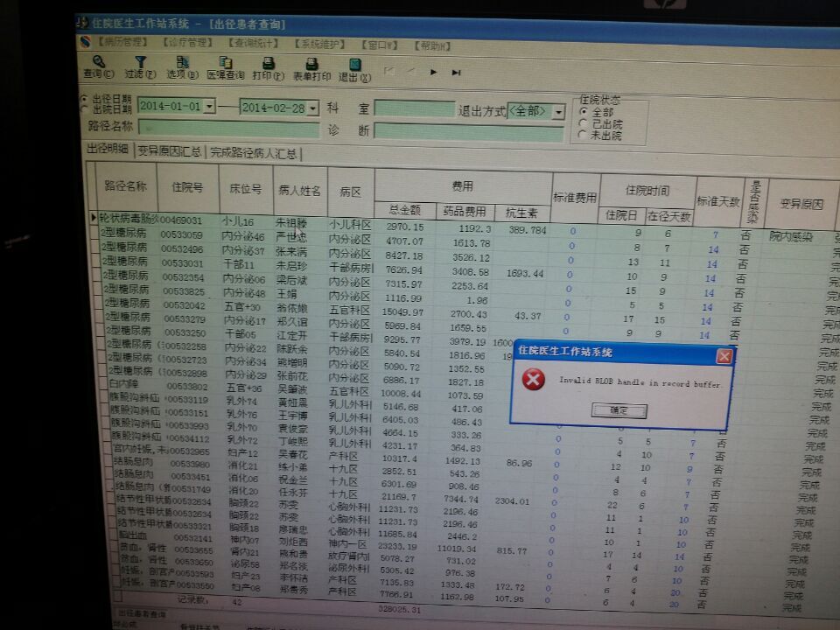This screenshot has width=840, height=630.
Task: Open the 窗口W menu
Action: point(380,45)
